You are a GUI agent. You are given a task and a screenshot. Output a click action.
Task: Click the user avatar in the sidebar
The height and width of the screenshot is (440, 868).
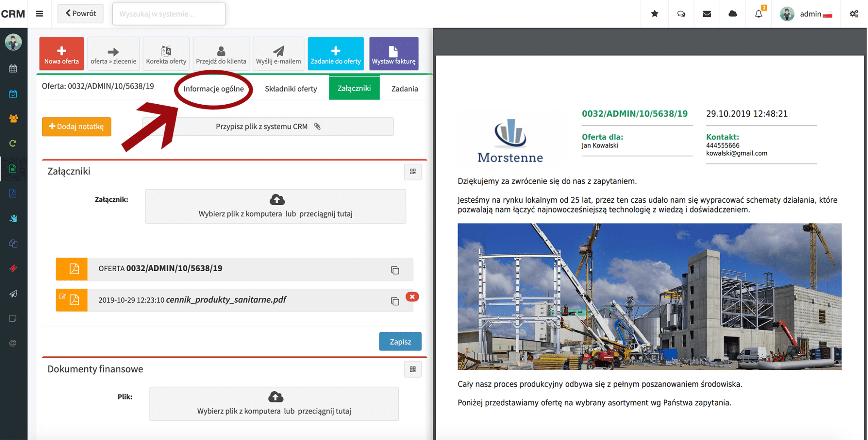click(14, 42)
